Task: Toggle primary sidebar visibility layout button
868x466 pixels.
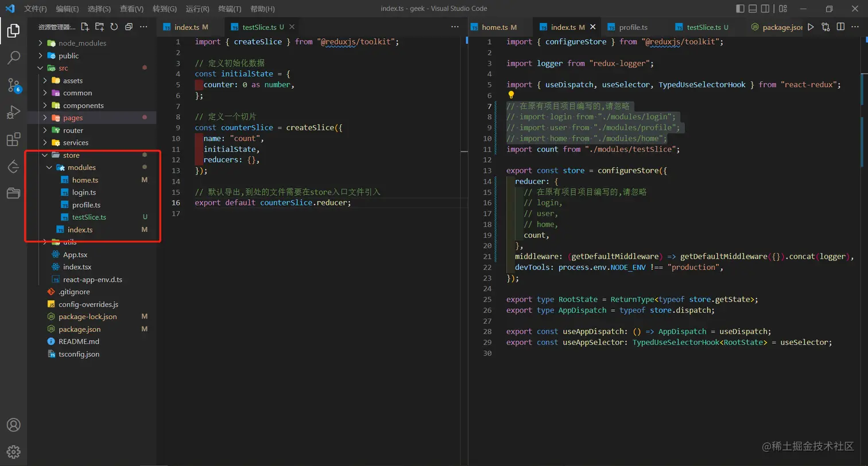Action: tap(741, 9)
